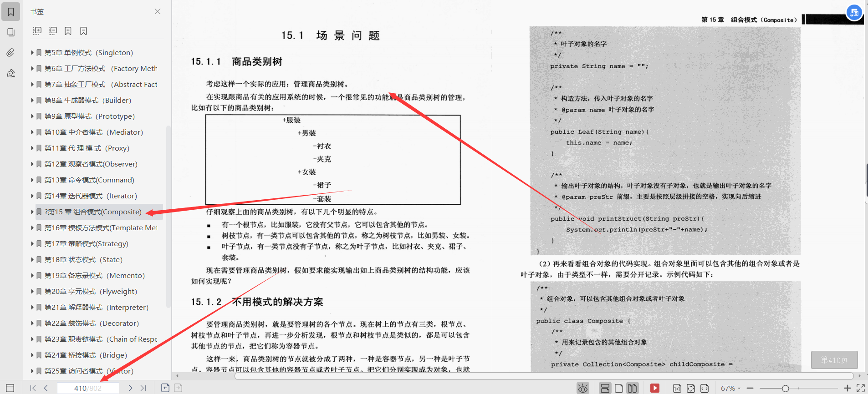Expand 第7章 抽象工厂模式 node
Viewport: 868px width, 394px height.
coord(32,84)
